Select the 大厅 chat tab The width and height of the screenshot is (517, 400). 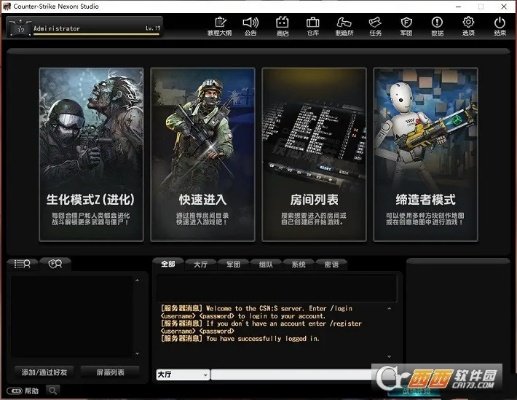[x=200, y=264]
